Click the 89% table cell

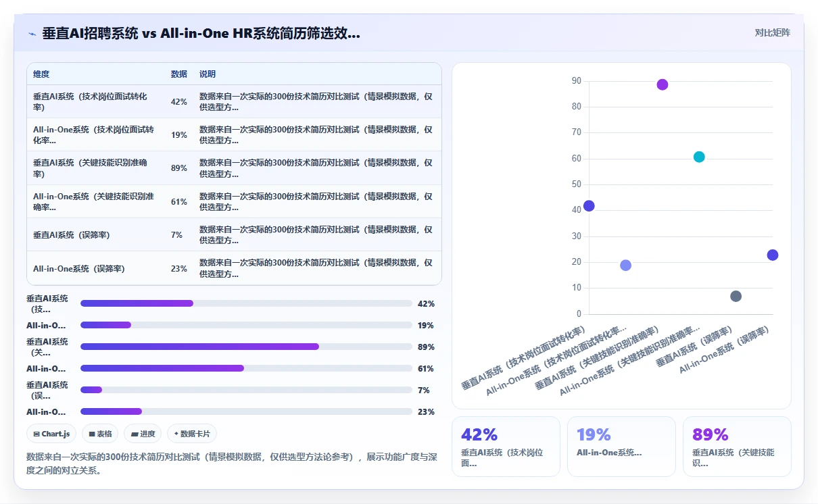(179, 168)
